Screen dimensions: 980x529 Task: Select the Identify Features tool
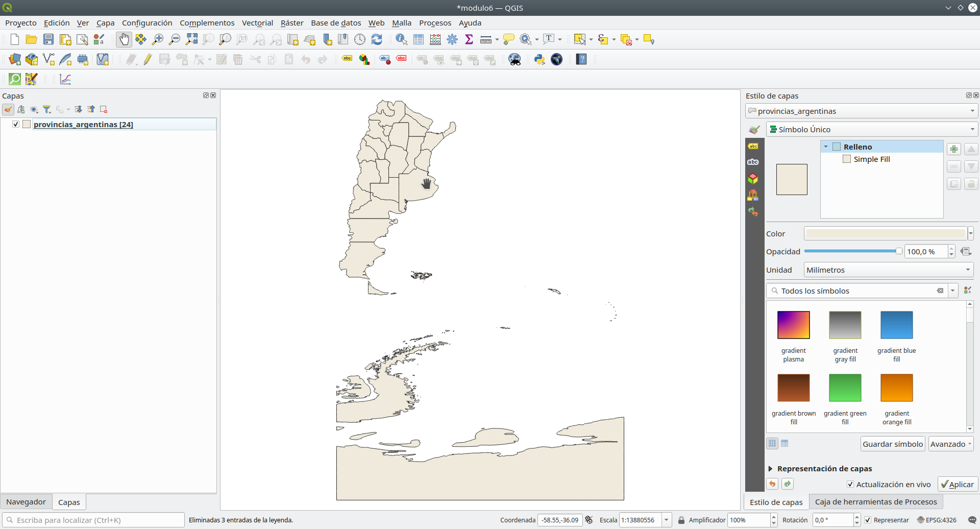coord(402,39)
